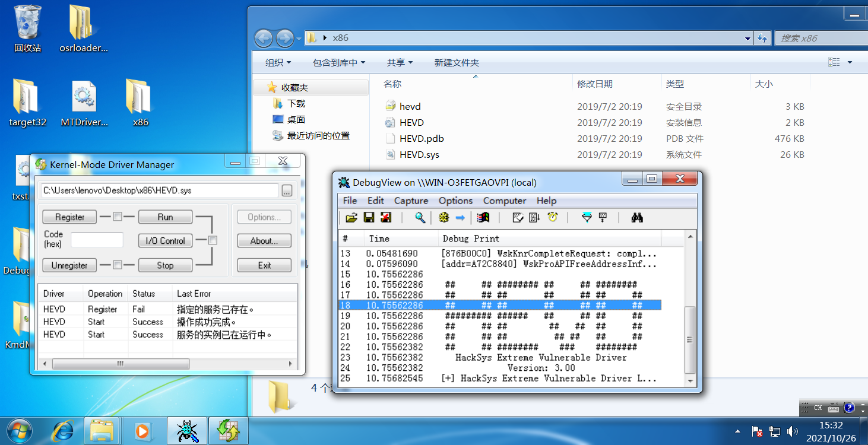Click the network tray icon

point(775,431)
